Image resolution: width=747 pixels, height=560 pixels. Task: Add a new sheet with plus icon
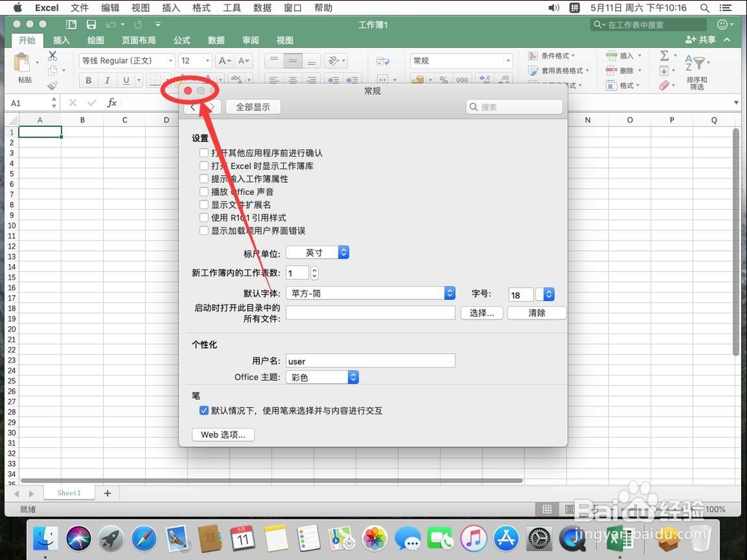point(107,493)
